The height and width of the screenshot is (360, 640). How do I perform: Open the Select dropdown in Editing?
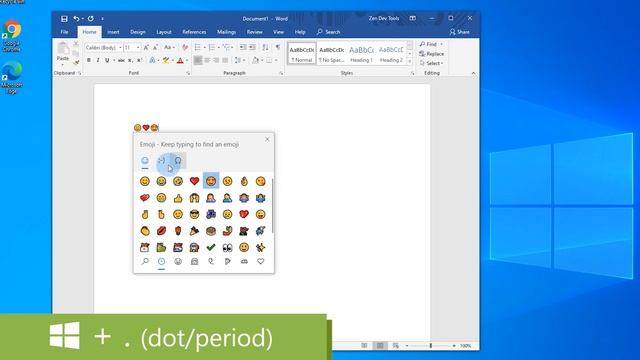[431, 63]
